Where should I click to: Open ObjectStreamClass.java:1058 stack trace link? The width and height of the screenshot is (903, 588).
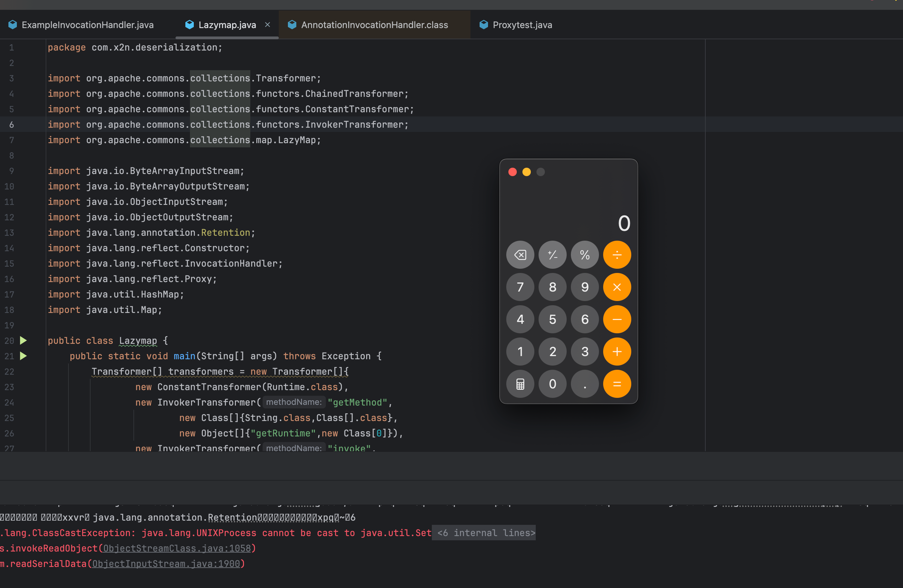(177, 549)
